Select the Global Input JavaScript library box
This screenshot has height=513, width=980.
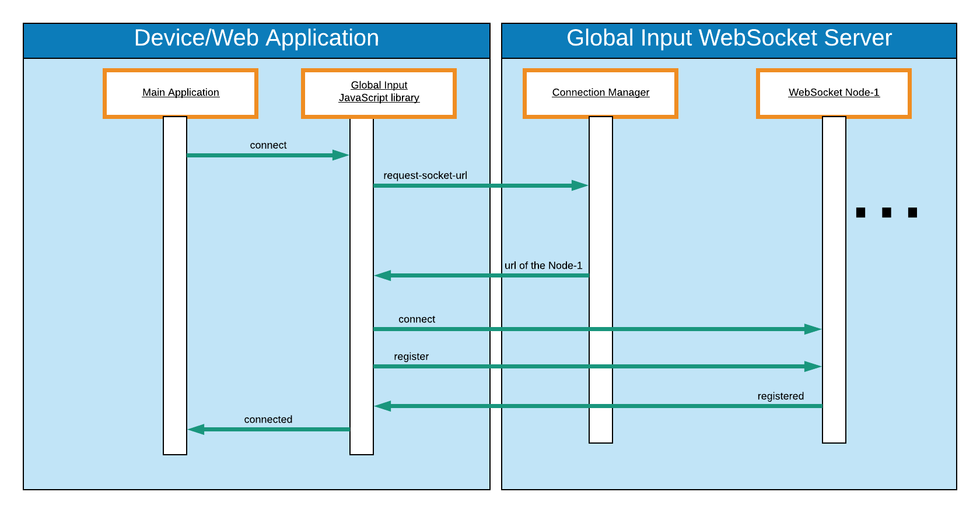379,93
